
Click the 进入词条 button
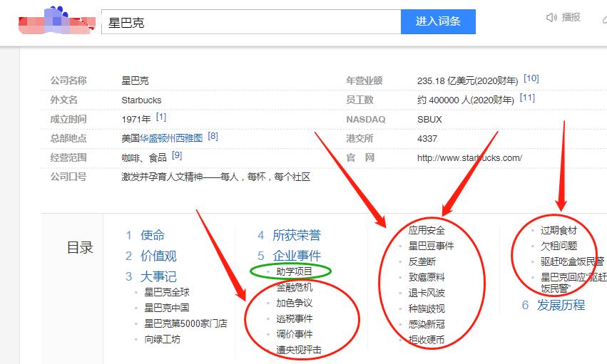(x=438, y=21)
